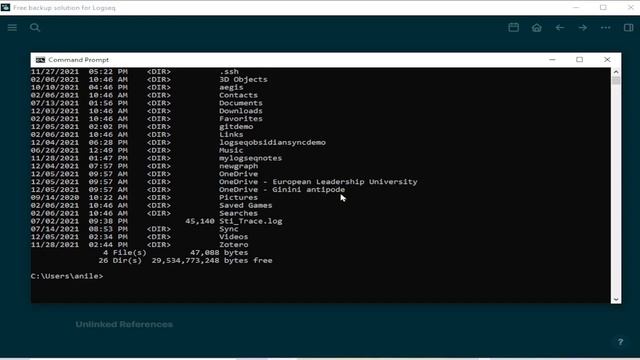Maximize the Command Prompt window
Image resolution: width=640 pixels, height=360 pixels.
[579, 60]
